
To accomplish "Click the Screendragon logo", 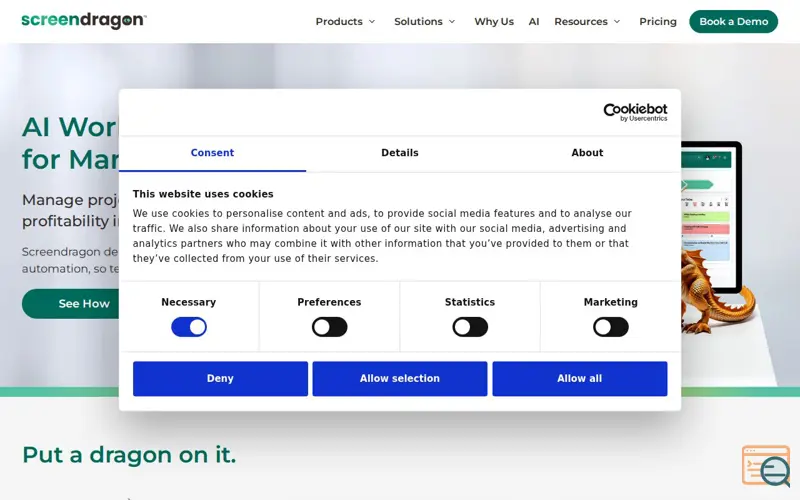I will point(84,20).
